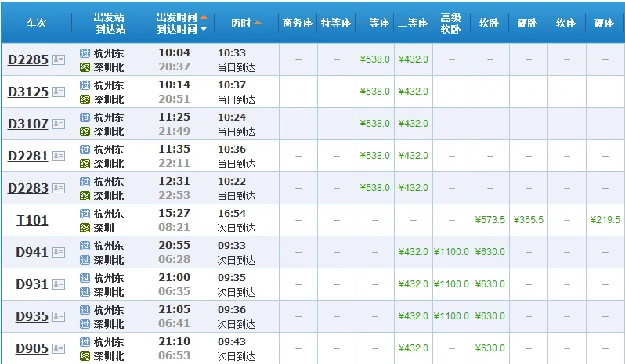This screenshot has width=625, height=364.
Task: Open train D905 details link
Action: point(32,348)
